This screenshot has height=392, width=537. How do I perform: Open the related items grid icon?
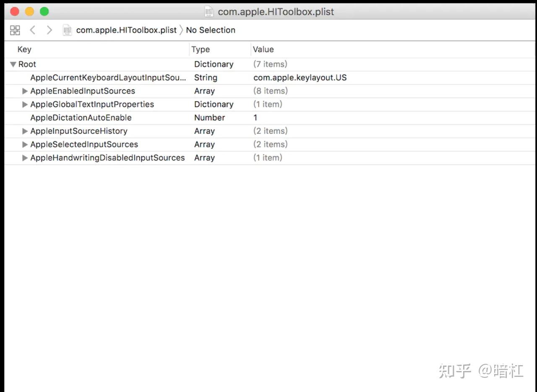click(x=15, y=30)
